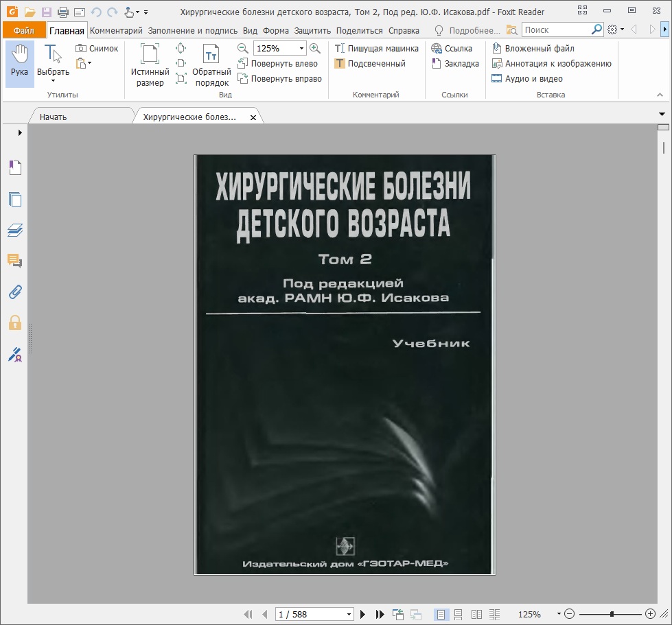This screenshot has width=672, height=625.
Task: Close the Хирургические болез... tab
Action: click(x=253, y=117)
